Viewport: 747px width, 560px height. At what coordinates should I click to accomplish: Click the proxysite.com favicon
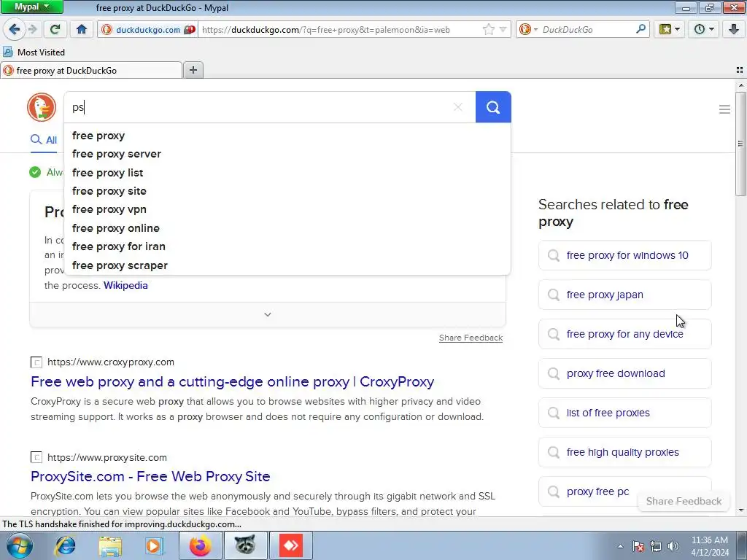pos(36,458)
